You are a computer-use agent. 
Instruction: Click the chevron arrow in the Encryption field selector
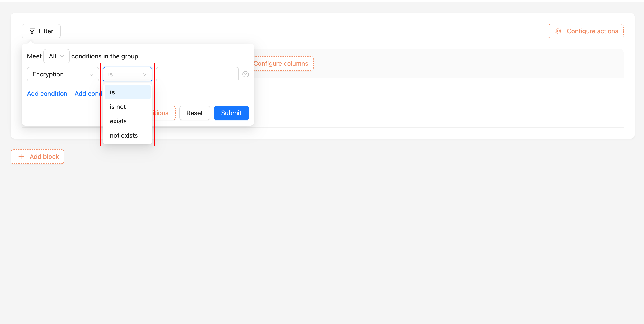point(91,74)
